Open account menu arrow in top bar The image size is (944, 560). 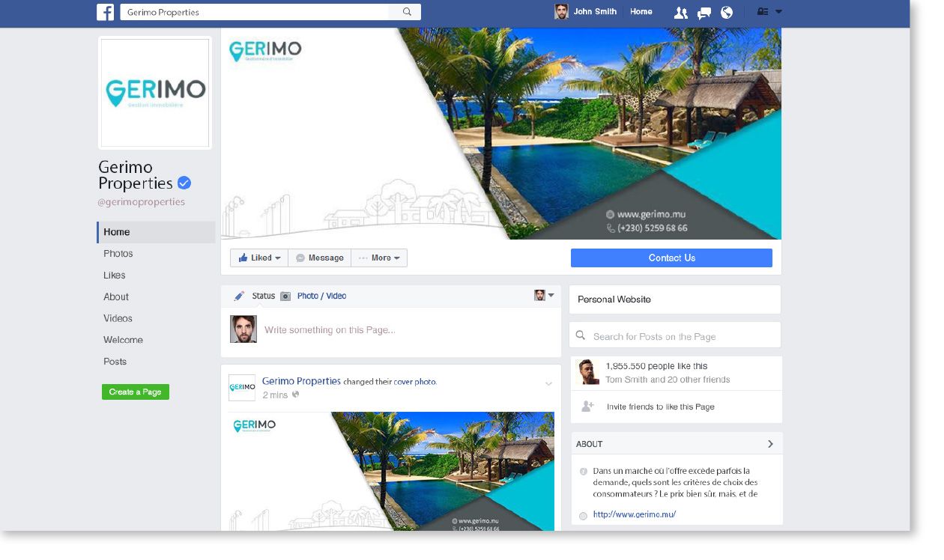[778, 12]
